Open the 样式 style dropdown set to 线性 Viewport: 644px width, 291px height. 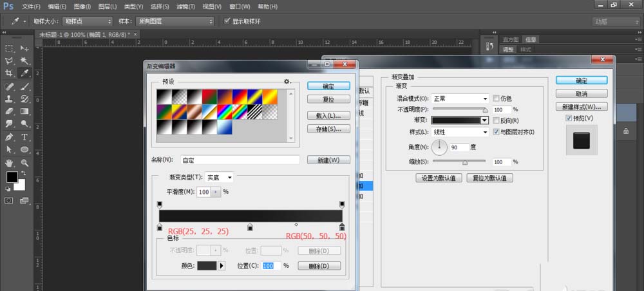(460, 132)
